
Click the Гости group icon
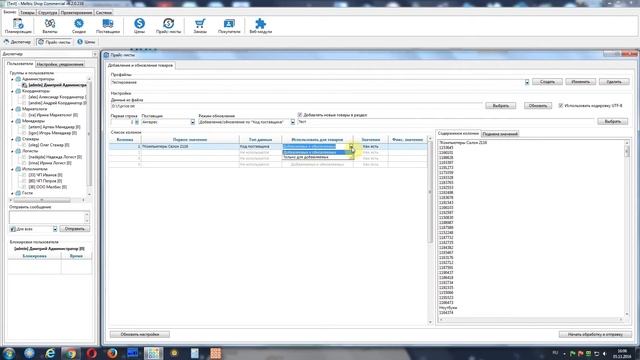(x=18, y=193)
